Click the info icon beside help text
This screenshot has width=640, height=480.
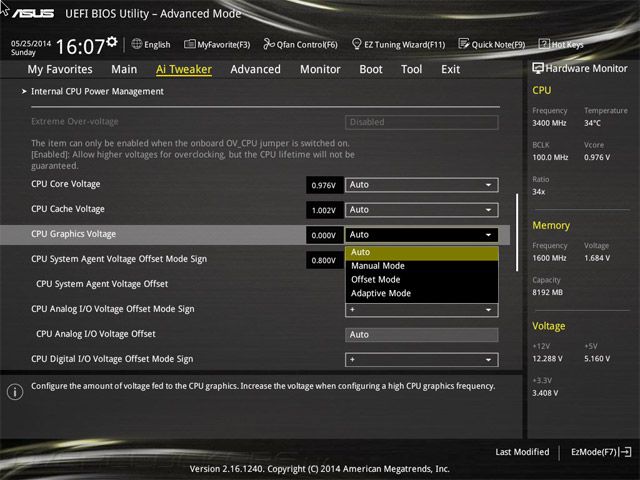(15, 392)
